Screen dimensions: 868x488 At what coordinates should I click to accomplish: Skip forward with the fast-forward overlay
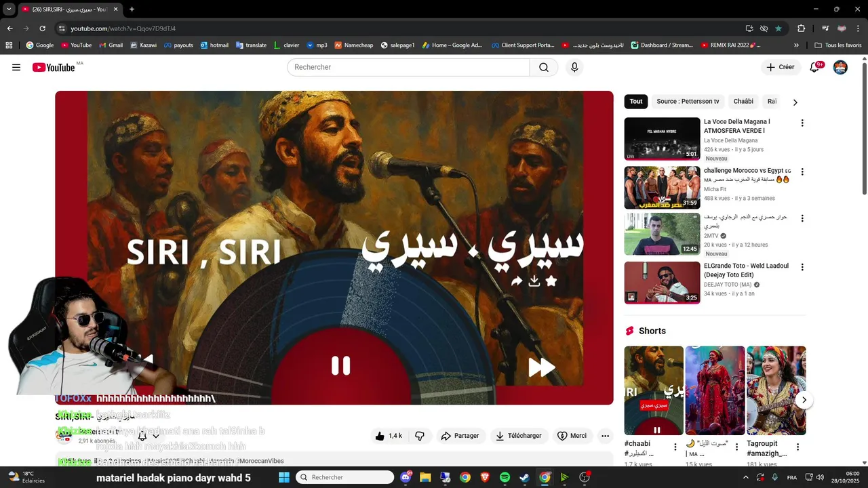pos(541,367)
